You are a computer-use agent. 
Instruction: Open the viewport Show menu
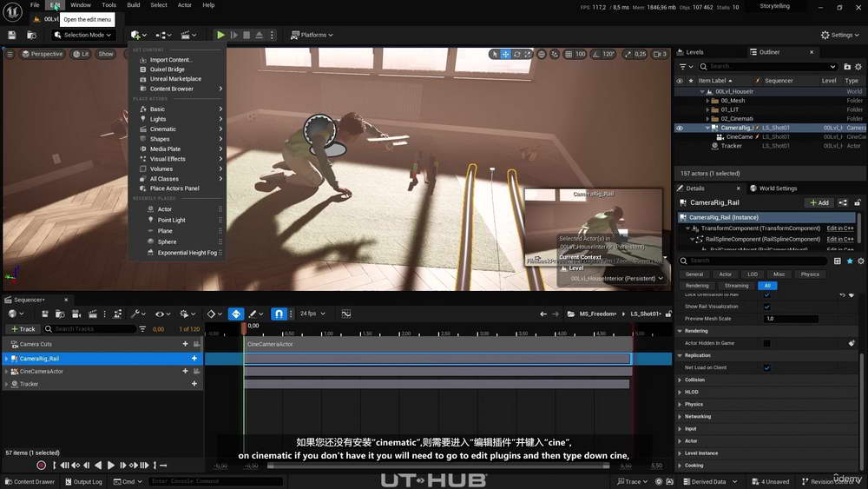pos(106,54)
